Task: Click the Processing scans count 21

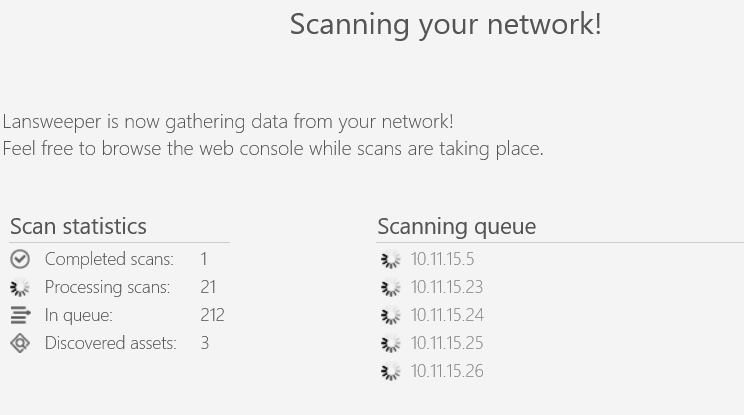Action: click(x=208, y=287)
